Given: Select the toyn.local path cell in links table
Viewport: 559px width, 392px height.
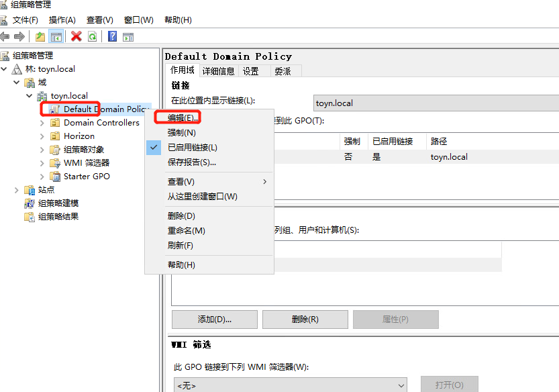Looking at the screenshot, I should pos(449,156).
